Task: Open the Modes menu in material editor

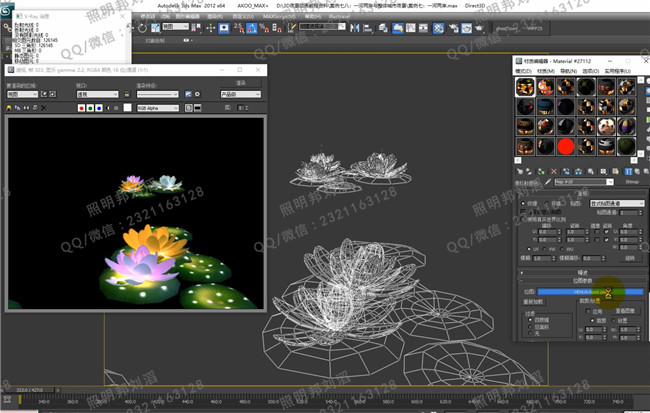Action: (x=524, y=71)
